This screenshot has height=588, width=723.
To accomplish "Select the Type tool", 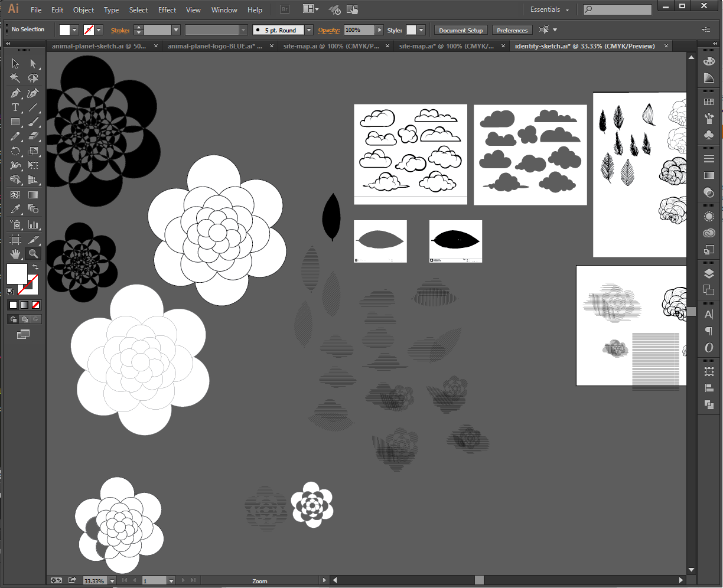I will pos(15,107).
